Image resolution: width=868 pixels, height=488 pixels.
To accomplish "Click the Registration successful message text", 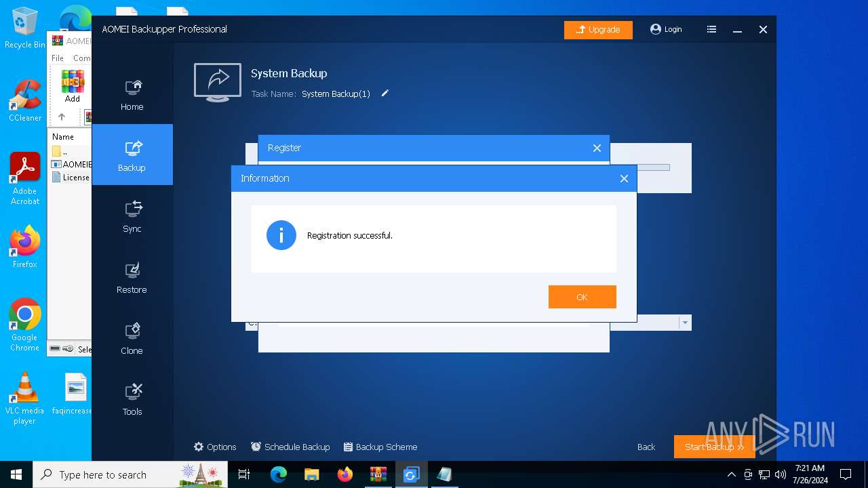I will tap(350, 236).
